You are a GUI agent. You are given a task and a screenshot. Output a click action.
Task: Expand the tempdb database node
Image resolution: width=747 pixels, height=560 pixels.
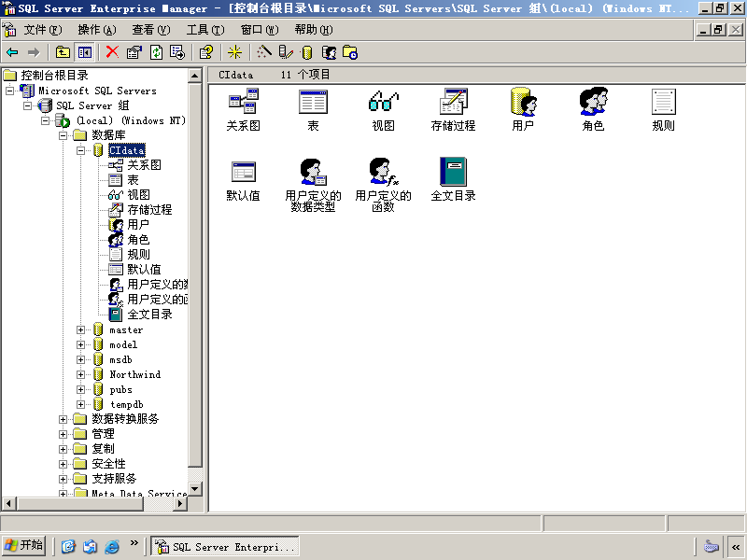80,404
